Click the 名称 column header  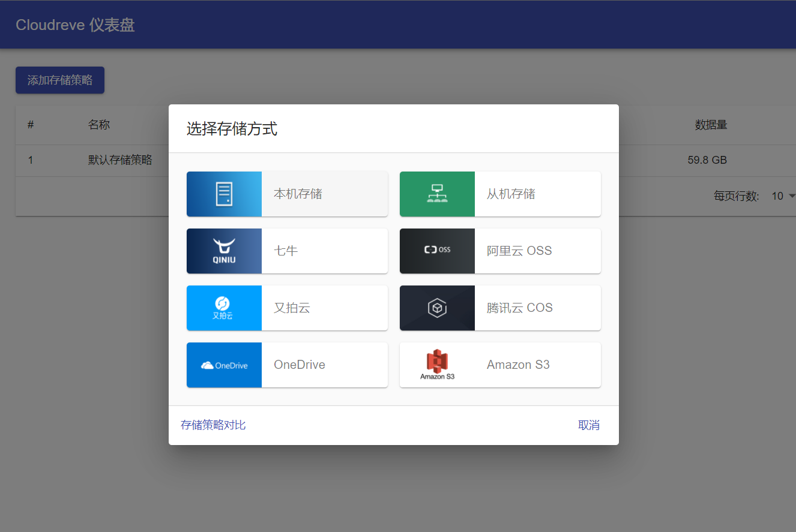point(99,125)
